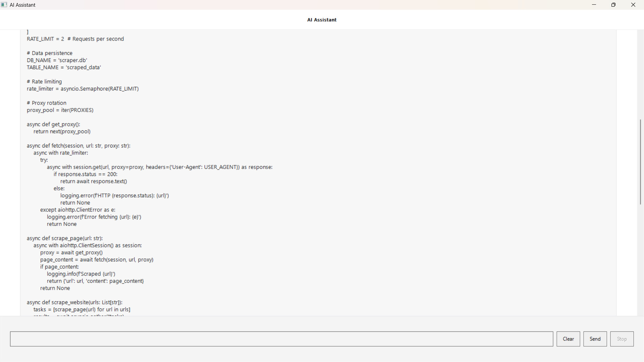Select the AI Assistant title text
Viewport: 644px width, 362px height.
[x=321, y=20]
